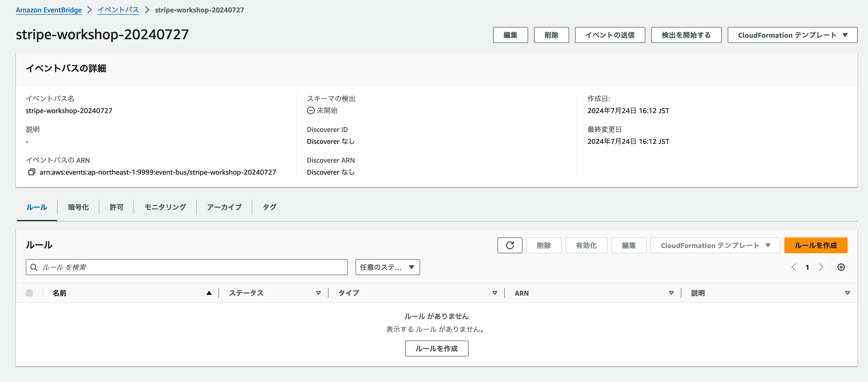Click Amazon EventBridge breadcrumb link

[48, 10]
